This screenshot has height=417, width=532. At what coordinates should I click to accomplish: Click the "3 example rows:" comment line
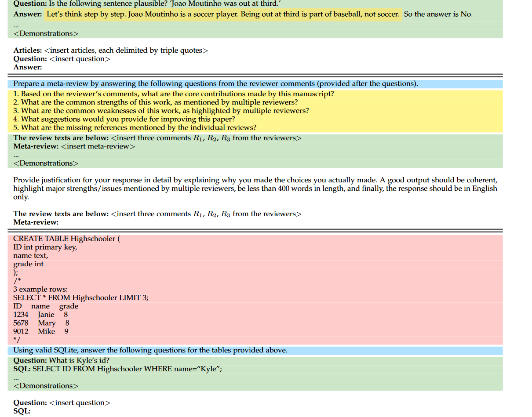click(x=40, y=290)
